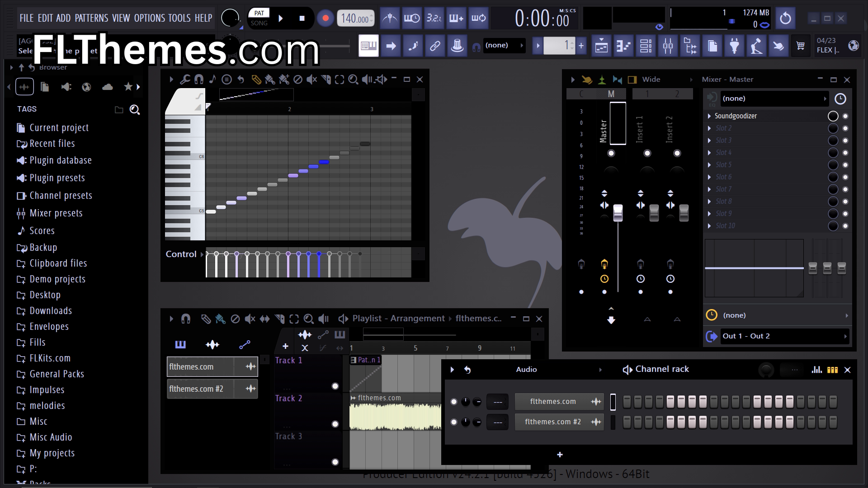Image resolution: width=868 pixels, height=488 pixels.
Task: Toggle the metronome icon
Action: tap(390, 19)
